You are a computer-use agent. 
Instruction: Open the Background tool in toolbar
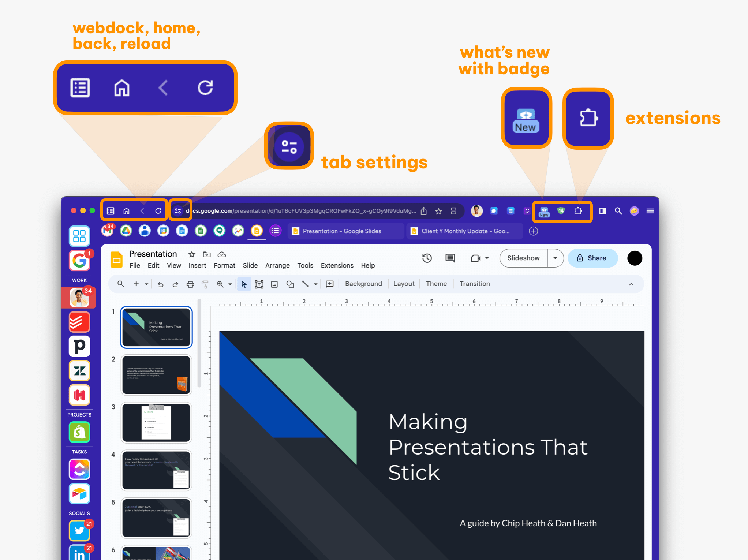363,284
